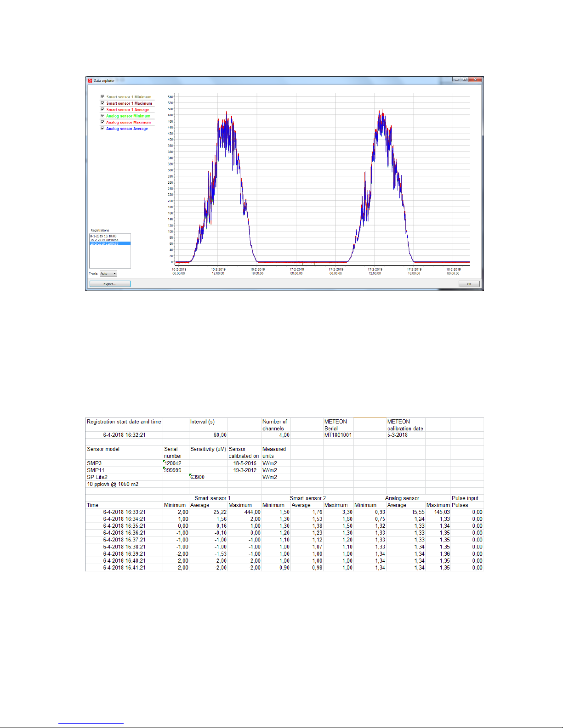The height and width of the screenshot is (728, 563).
Task: Click the SP Lite2 sensitivity value 63900
Action: click(198, 477)
